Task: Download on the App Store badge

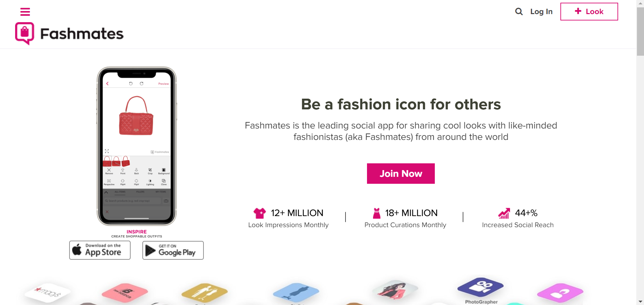Action: pos(100,250)
